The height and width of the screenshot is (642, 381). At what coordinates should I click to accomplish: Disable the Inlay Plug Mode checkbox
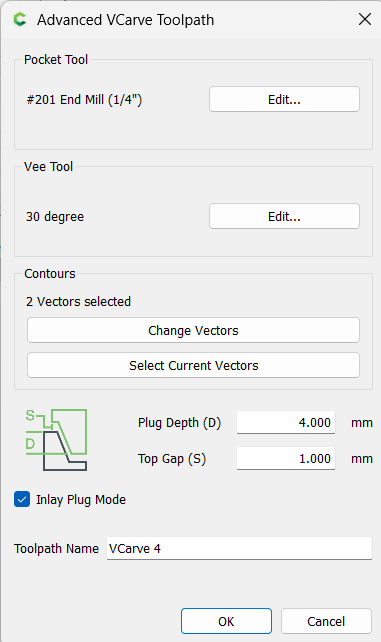22,499
